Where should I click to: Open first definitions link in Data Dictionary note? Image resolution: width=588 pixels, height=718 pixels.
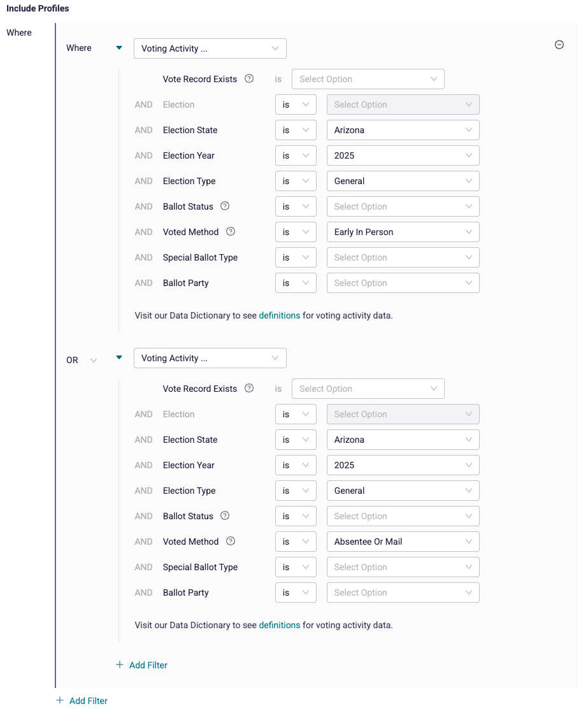pyautogui.click(x=279, y=315)
